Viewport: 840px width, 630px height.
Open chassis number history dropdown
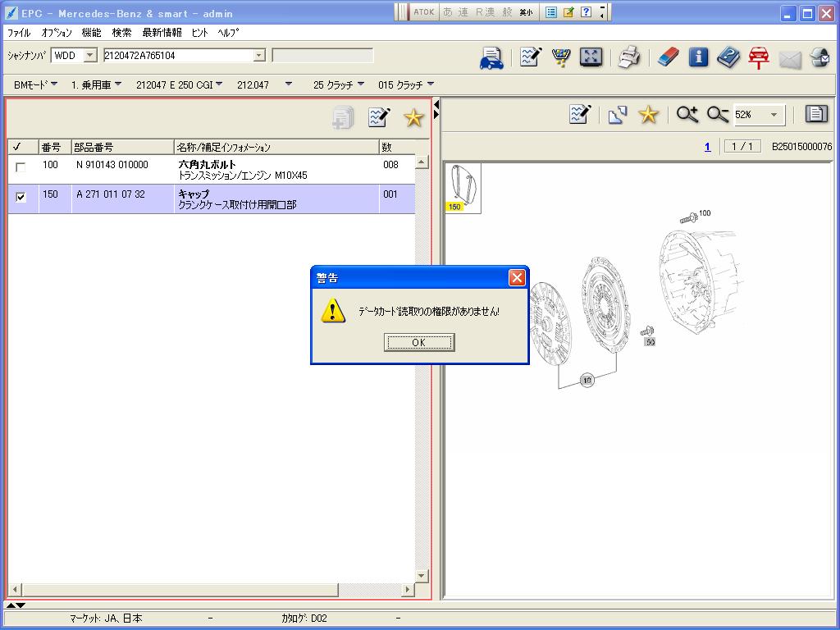coord(259,55)
